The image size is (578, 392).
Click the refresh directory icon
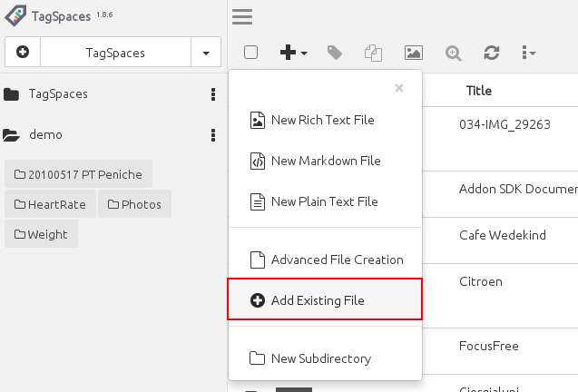pos(492,53)
